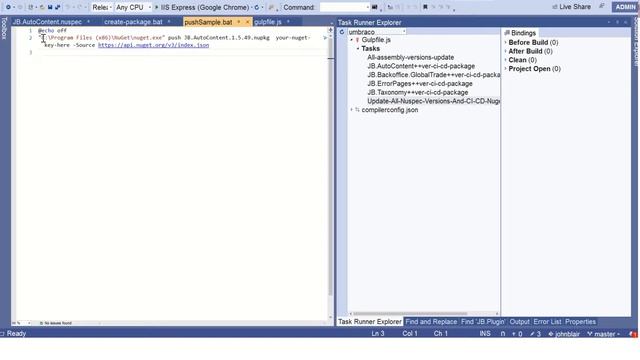Select JB.AutoContent++ver-ci-cd-package task
640x360 pixels.
point(421,66)
